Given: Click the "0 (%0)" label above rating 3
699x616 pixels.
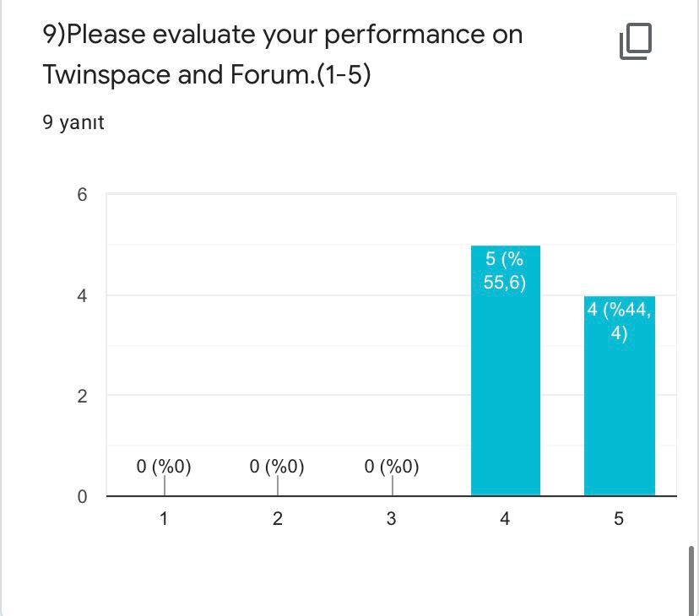Looking at the screenshot, I should [391, 465].
